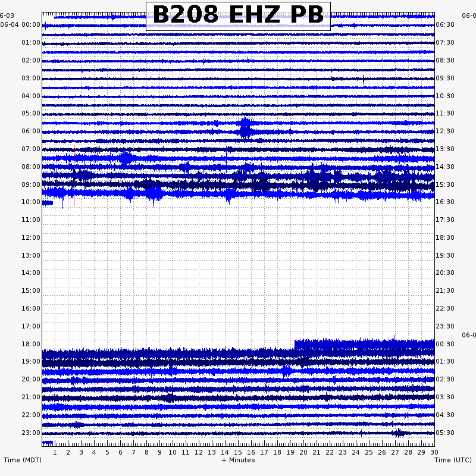Select the Time (UTC) axis label

coord(453,460)
